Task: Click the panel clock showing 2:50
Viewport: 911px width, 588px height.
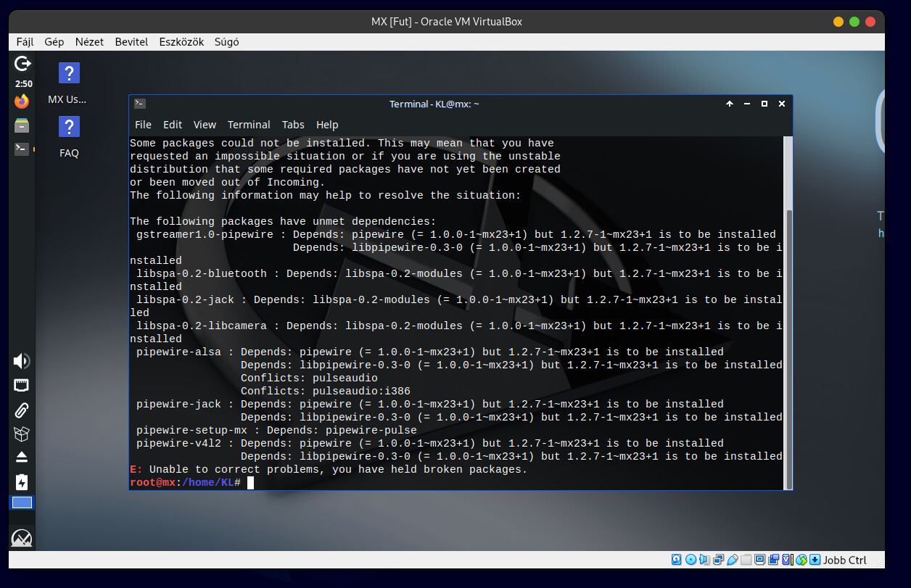Action: 23,84
